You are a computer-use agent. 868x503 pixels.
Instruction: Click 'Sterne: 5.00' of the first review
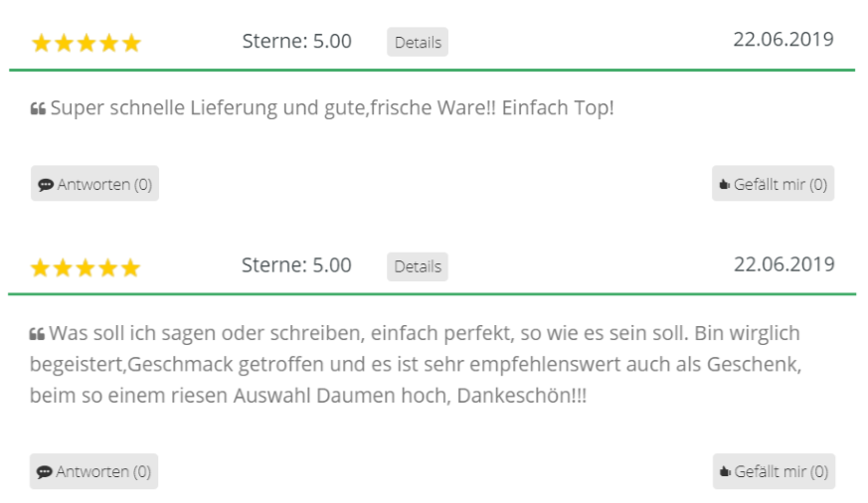click(x=296, y=42)
